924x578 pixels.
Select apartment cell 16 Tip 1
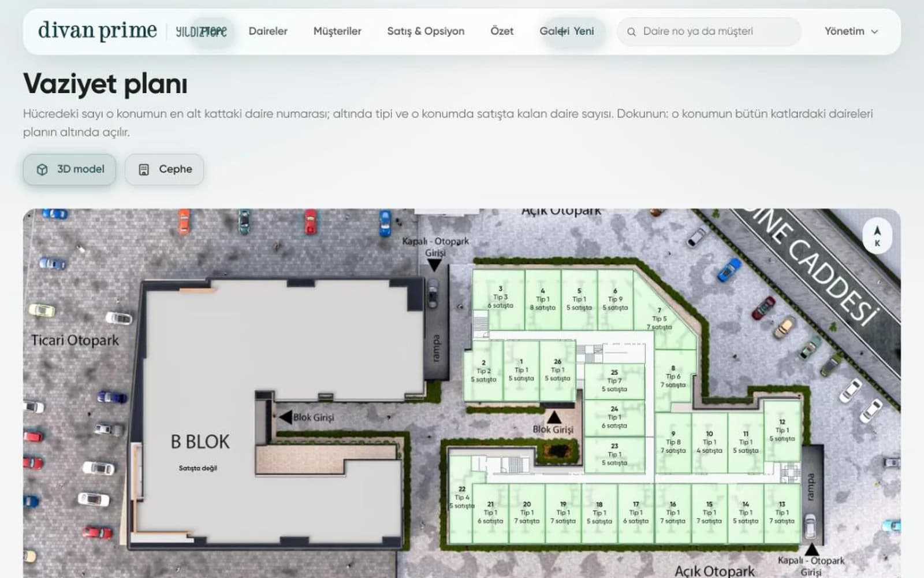coord(673,513)
